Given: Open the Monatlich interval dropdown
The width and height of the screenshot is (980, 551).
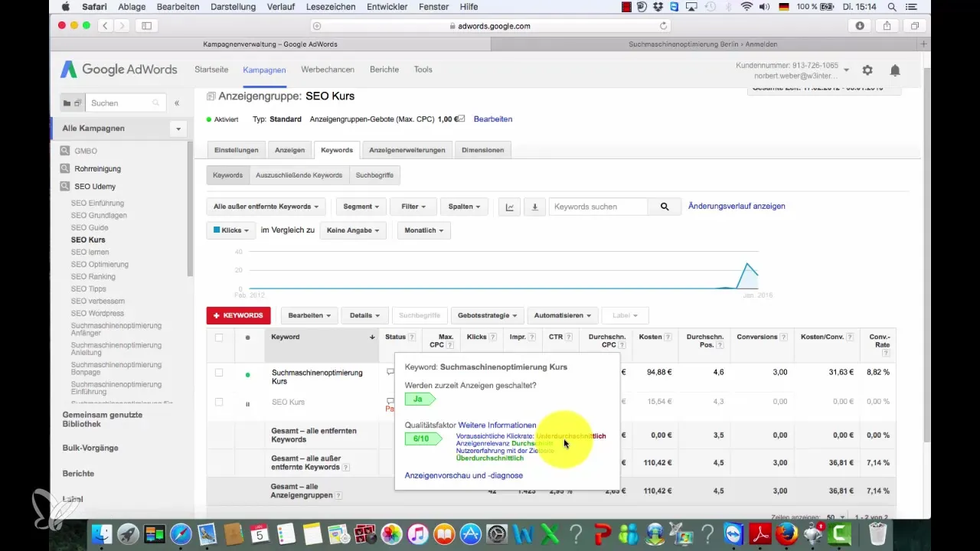Looking at the screenshot, I should (424, 230).
